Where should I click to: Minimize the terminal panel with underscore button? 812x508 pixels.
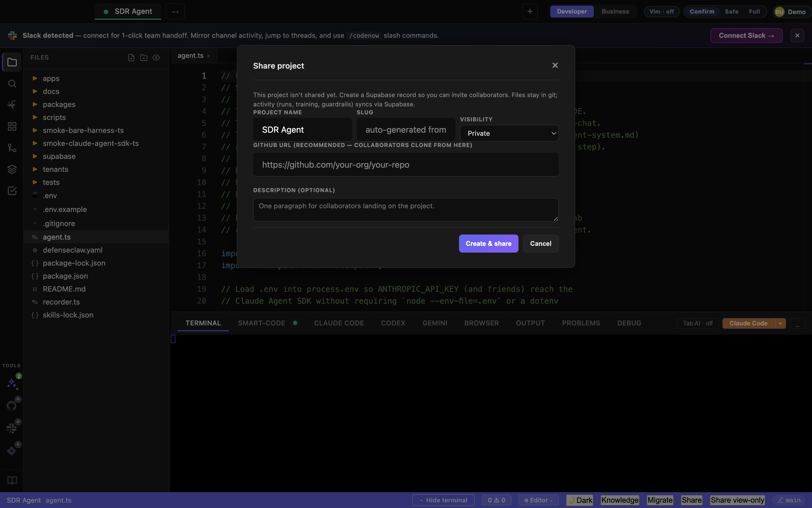[x=797, y=323]
